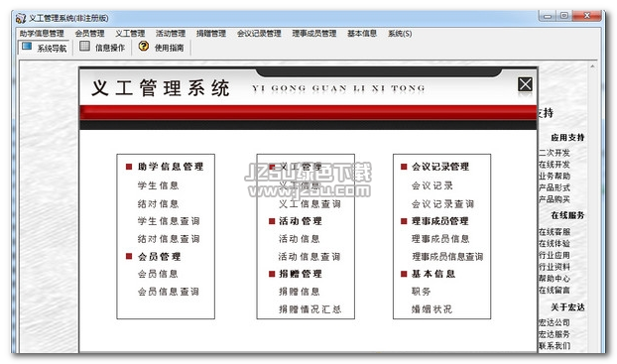The height and width of the screenshot is (364, 617).
Task: Open 会员信息查询 link
Action: click(x=169, y=292)
